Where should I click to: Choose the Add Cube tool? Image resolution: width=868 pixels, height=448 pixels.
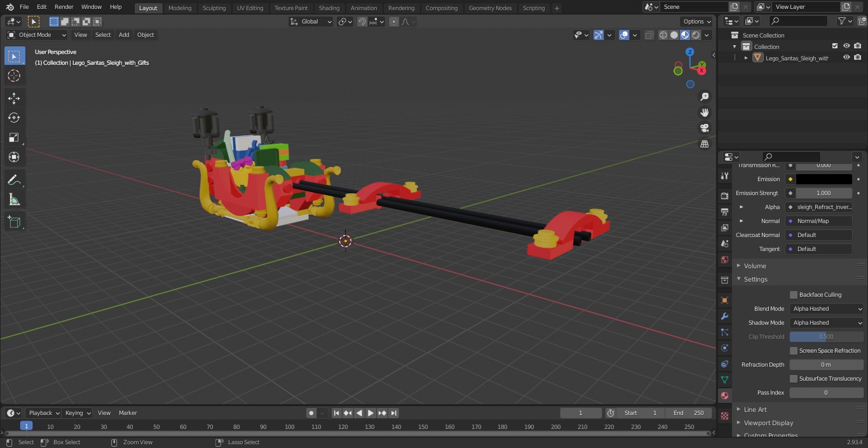pyautogui.click(x=14, y=222)
